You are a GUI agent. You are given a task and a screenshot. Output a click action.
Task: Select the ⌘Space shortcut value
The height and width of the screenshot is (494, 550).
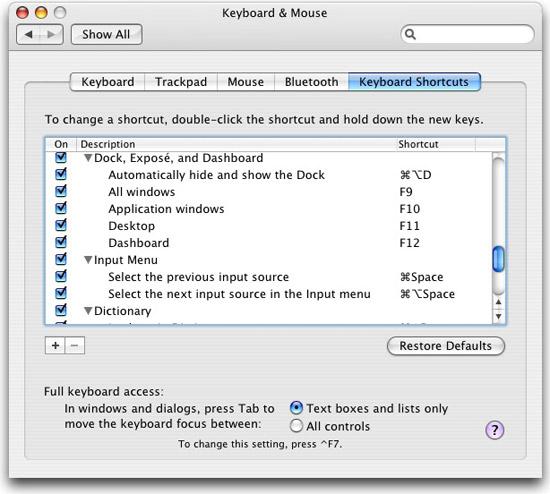[422, 277]
